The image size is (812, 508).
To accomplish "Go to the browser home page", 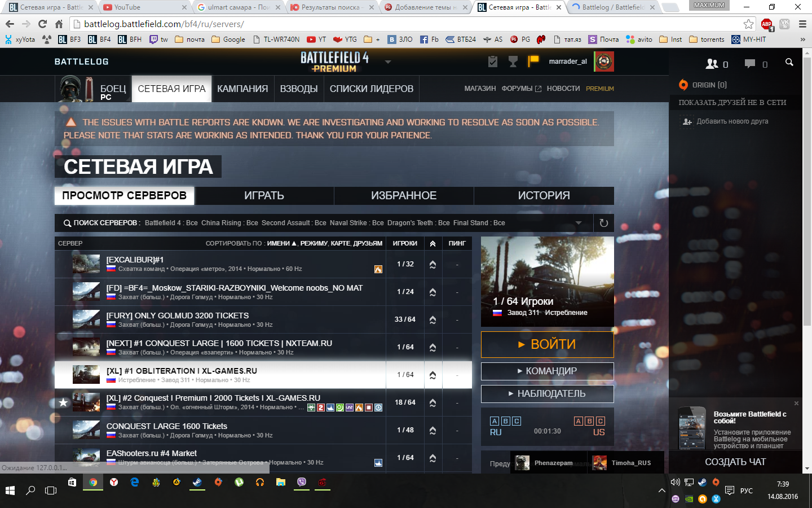I will [59, 24].
